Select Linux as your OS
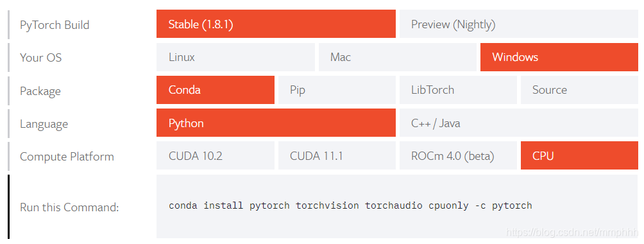This screenshot has height=244, width=644. click(235, 57)
